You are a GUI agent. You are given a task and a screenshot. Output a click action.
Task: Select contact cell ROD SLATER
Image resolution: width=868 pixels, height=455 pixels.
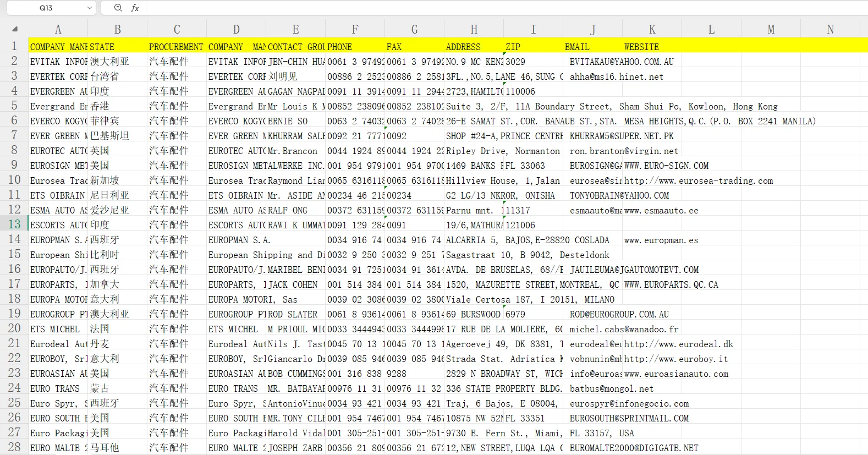coord(295,314)
